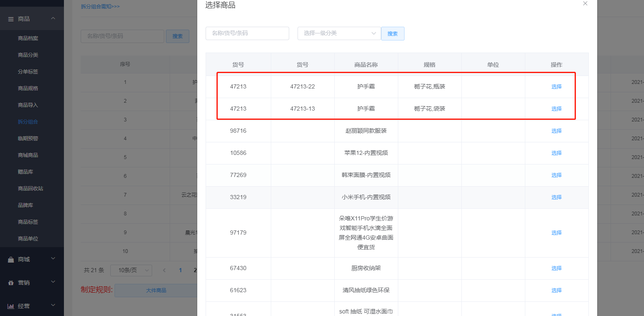Click the 商品 menu hamburger icon
This screenshot has width=644, height=316.
11,19
